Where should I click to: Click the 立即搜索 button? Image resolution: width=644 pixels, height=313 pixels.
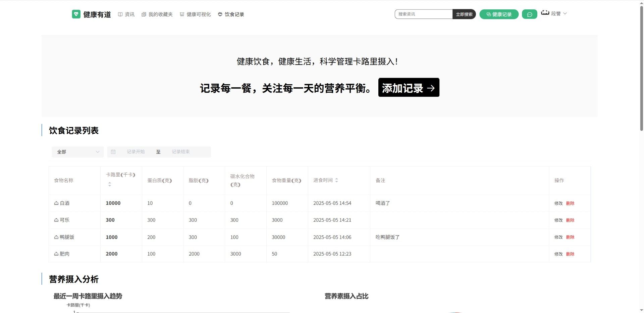(464, 14)
